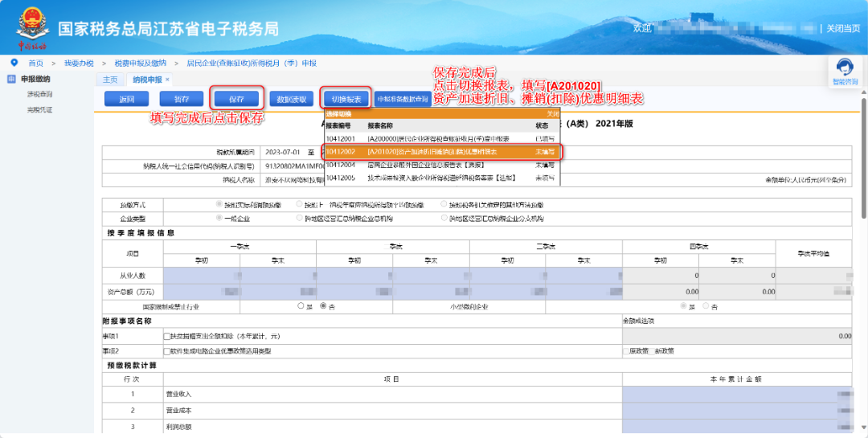Select report row 10412004 居民企业参股外国企业
The image size is (868, 438).
(x=442, y=165)
